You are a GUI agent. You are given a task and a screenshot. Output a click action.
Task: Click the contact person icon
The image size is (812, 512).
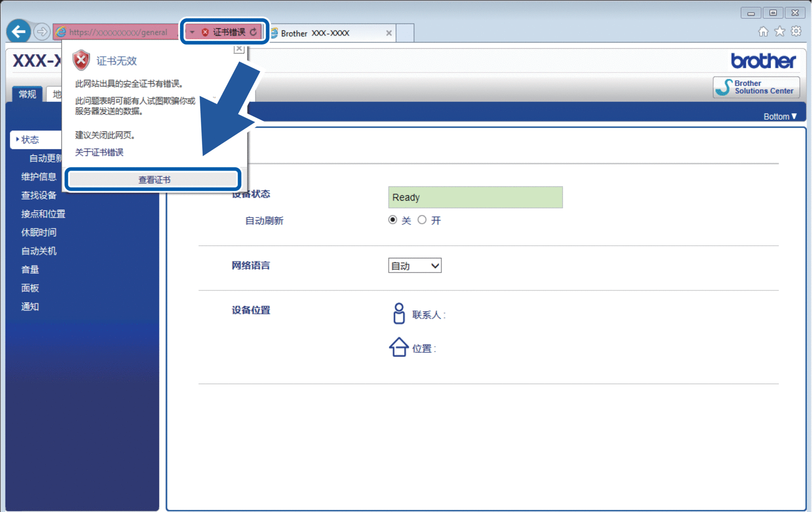tap(399, 314)
